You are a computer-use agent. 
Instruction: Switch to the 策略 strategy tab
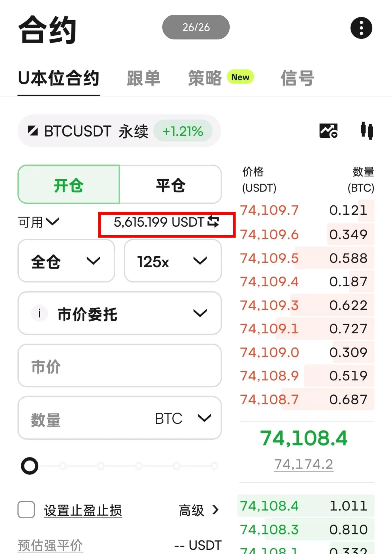(205, 78)
